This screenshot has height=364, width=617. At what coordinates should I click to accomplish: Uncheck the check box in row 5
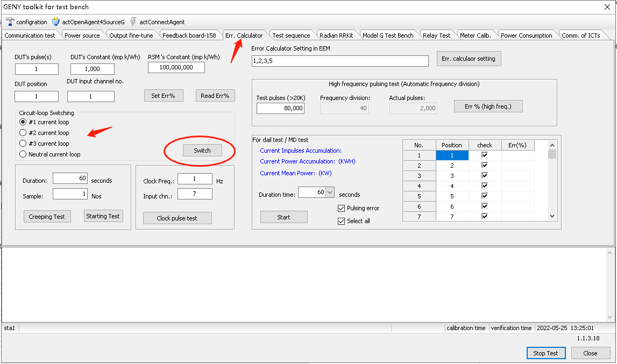click(x=485, y=196)
